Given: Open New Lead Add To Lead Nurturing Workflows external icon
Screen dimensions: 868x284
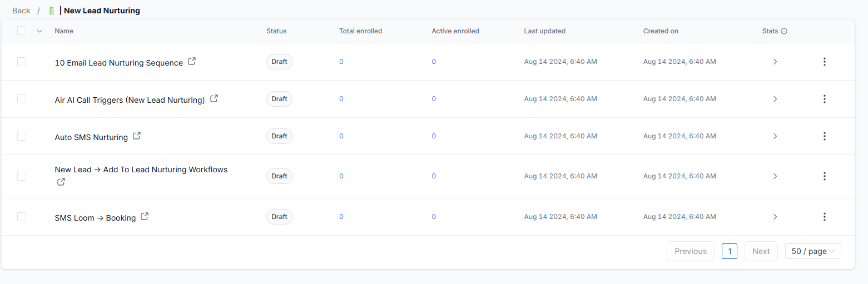Looking at the screenshot, I should click(x=61, y=182).
